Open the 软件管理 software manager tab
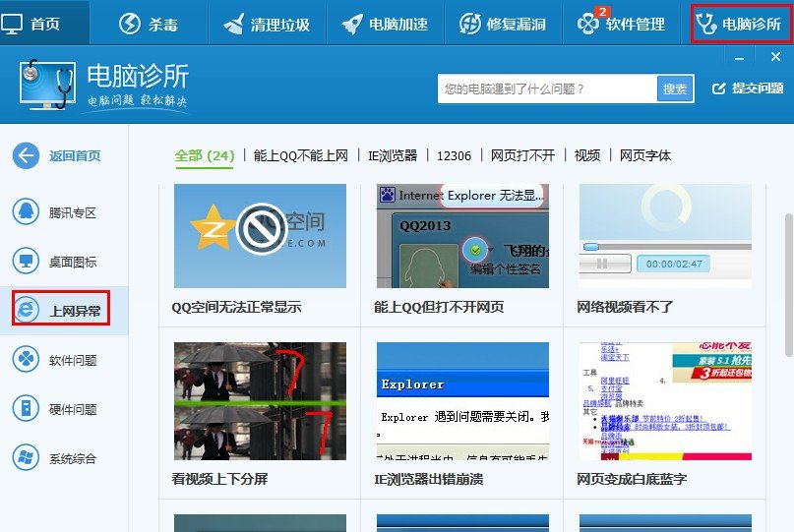Viewport: 794px width, 532px height. [621, 23]
